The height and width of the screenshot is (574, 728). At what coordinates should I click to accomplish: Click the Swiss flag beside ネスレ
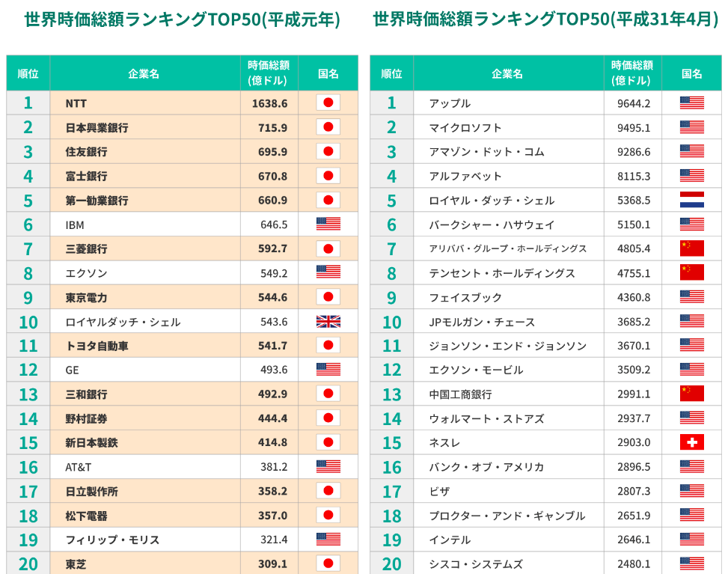tap(692, 442)
